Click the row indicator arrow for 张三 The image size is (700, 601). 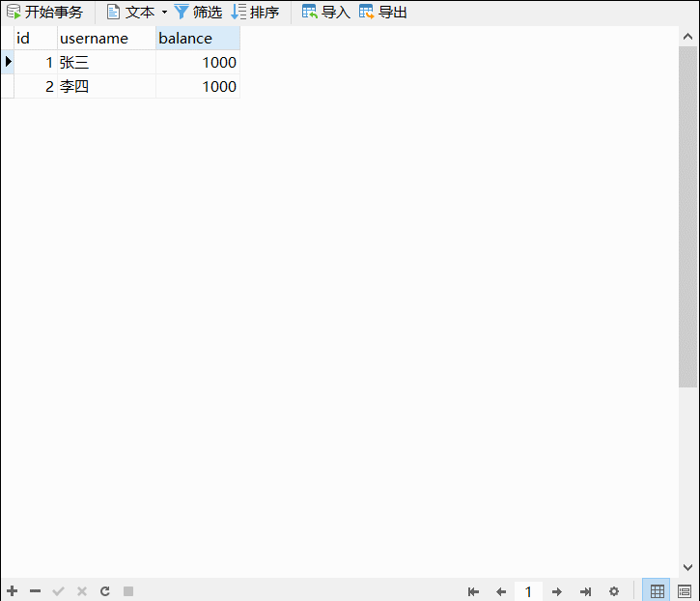tap(8, 62)
